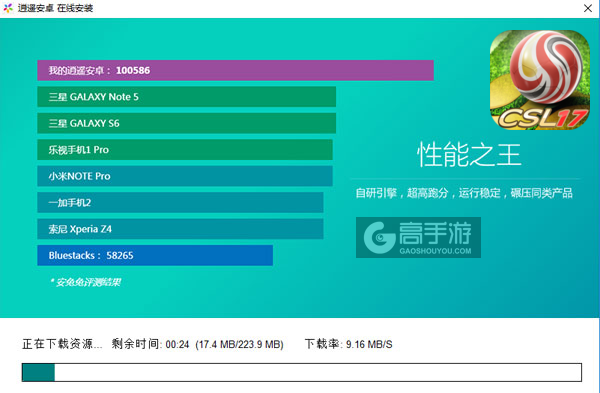Screen dimensions: 600x393
Task: Close the online installer window
Action: click(588, 8)
